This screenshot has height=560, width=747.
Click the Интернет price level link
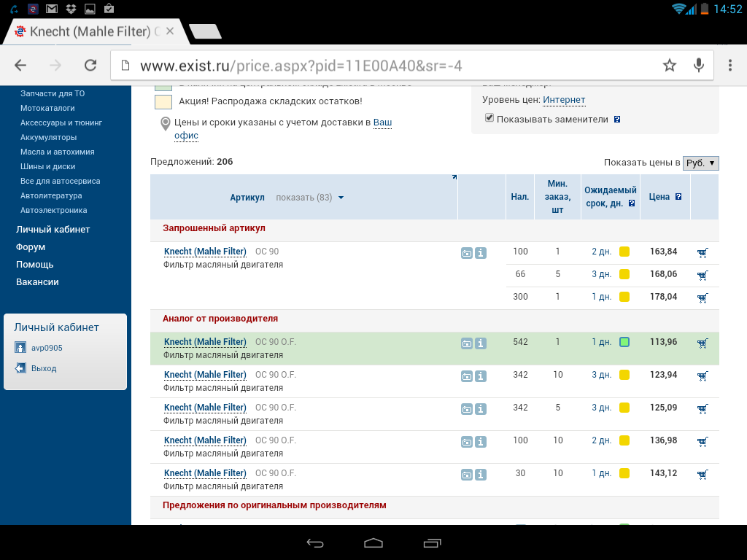click(x=564, y=99)
